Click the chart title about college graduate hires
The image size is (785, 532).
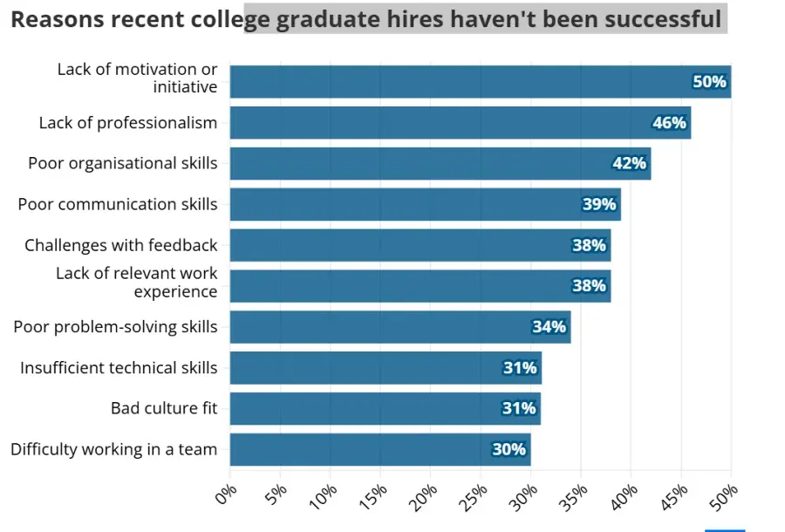(366, 19)
